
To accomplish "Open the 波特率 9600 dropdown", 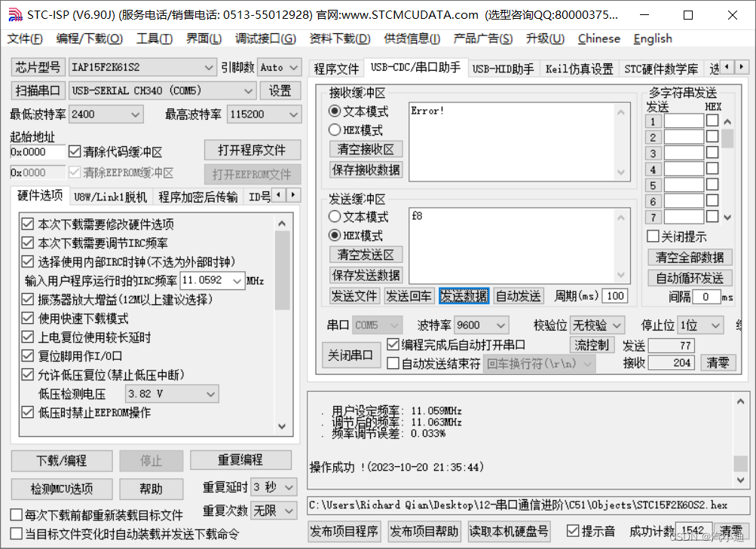I will click(481, 325).
